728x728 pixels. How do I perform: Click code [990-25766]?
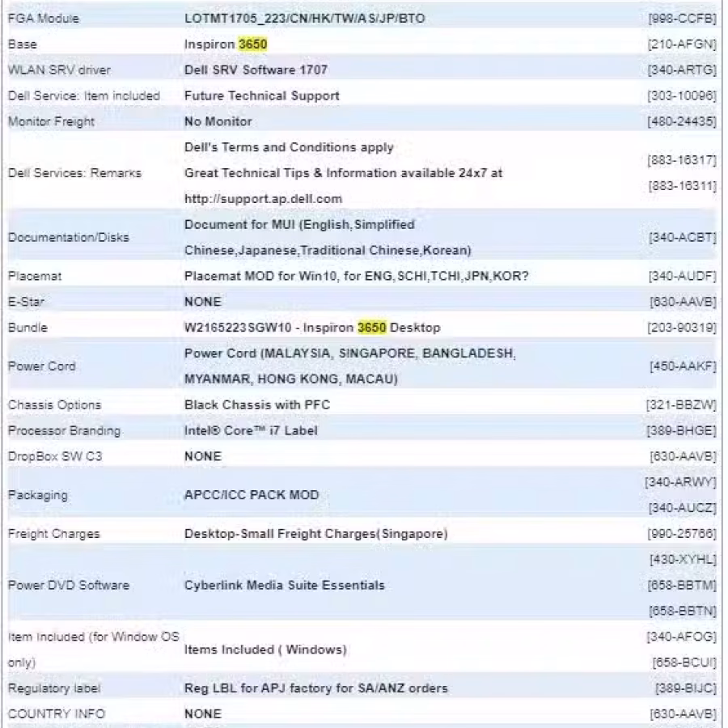coord(682,534)
